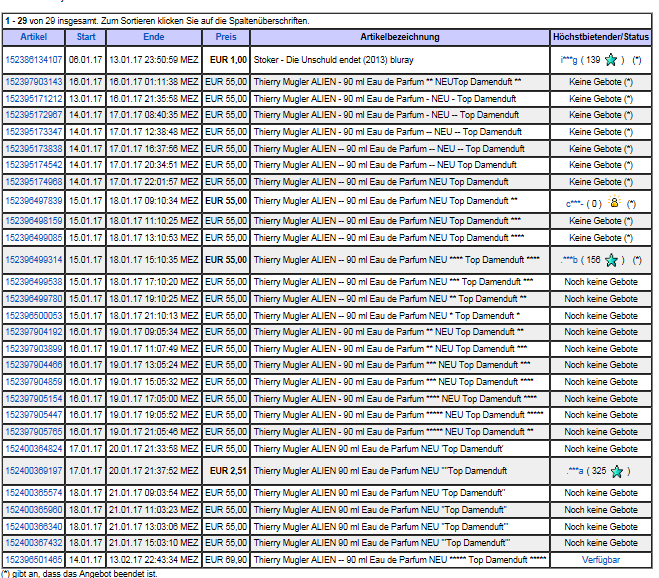Open article link of the Stoker bluray row
The height and width of the screenshot is (578, 659).
point(34,60)
